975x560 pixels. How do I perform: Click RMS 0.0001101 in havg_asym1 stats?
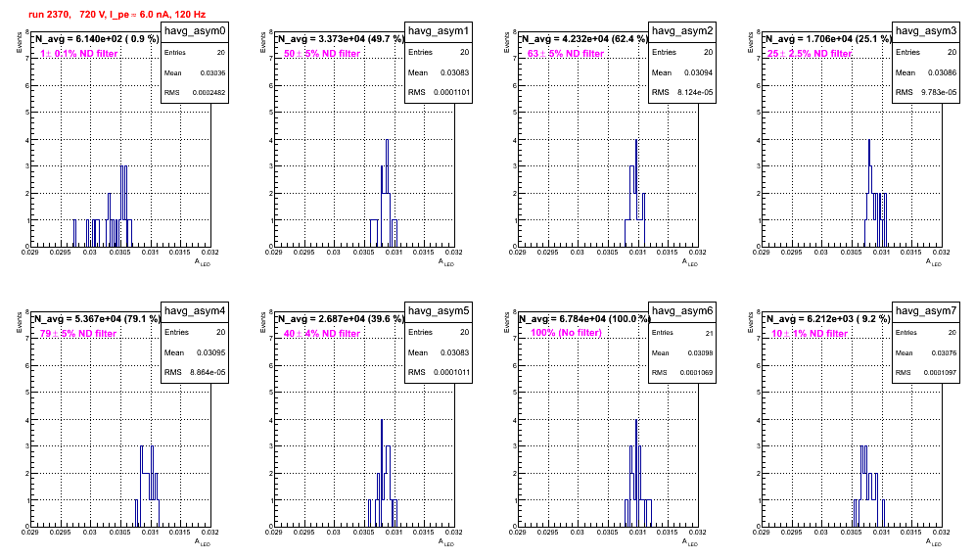439,92
